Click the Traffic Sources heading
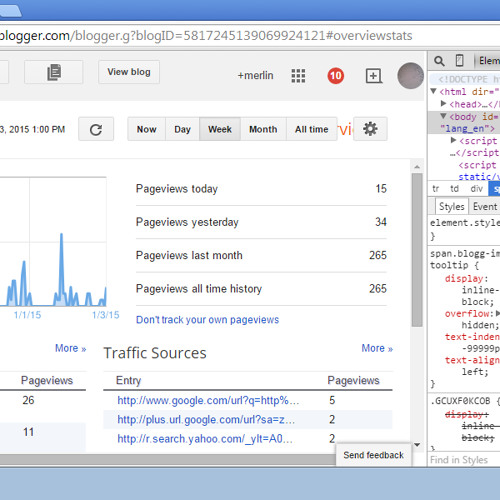 click(155, 353)
